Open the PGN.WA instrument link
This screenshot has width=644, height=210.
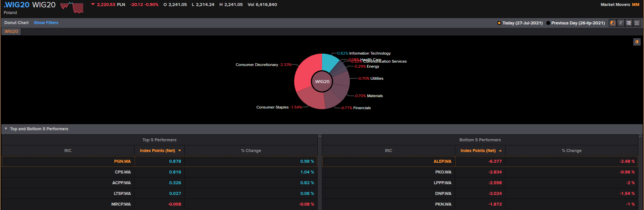(x=122, y=161)
